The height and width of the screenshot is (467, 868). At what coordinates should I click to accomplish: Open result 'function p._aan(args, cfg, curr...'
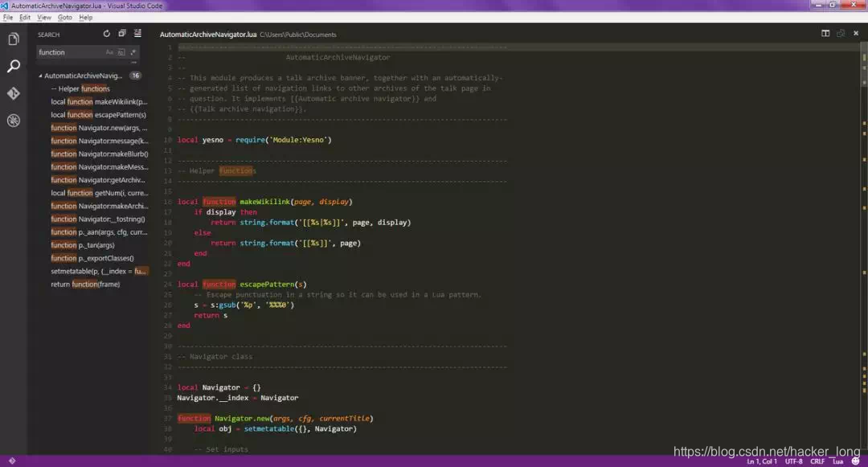click(x=99, y=232)
